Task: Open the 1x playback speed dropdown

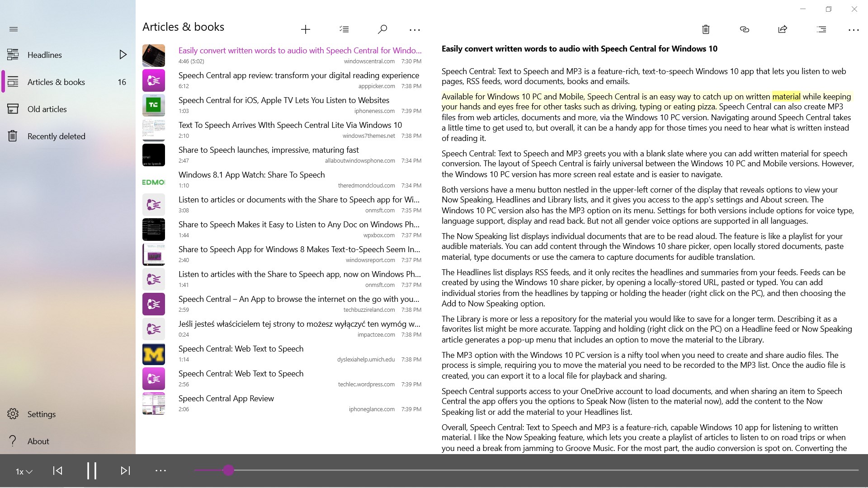Action: [x=24, y=471]
